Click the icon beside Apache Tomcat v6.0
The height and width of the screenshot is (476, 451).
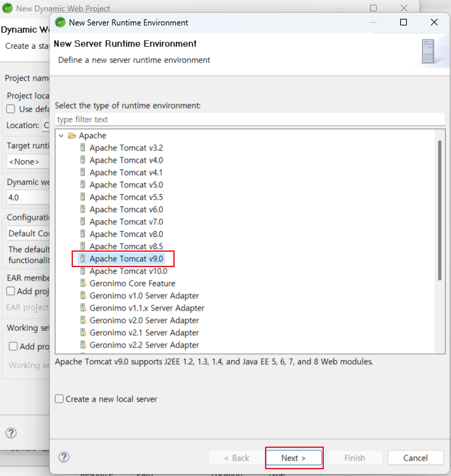(82, 209)
